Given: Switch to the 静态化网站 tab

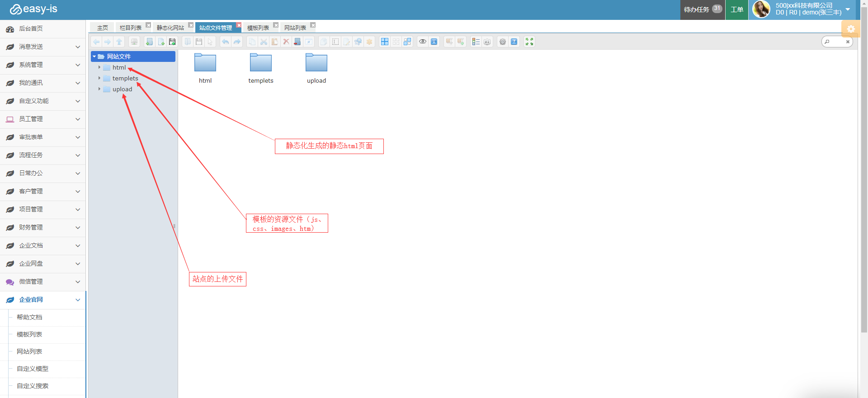Looking at the screenshot, I should [x=170, y=28].
